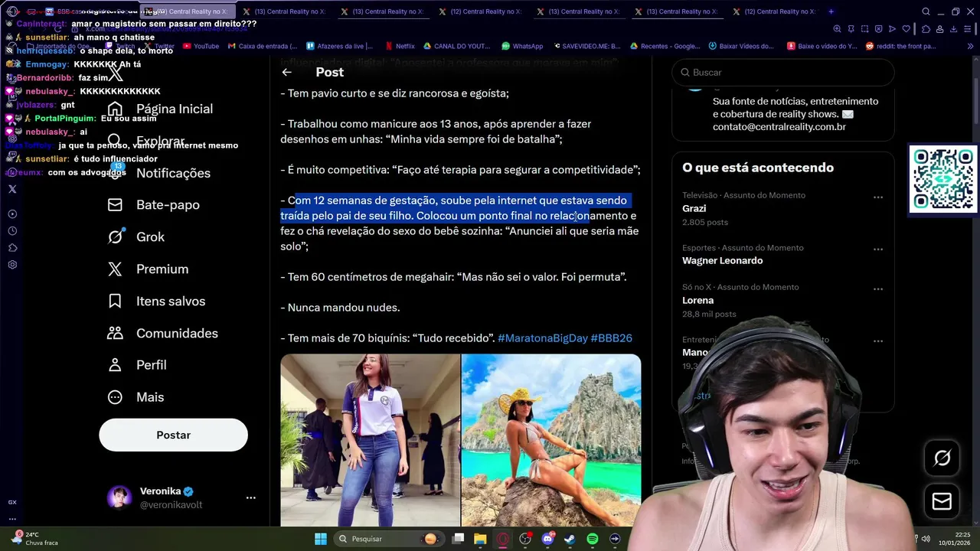
Task: Click the Postar button
Action: tap(173, 435)
